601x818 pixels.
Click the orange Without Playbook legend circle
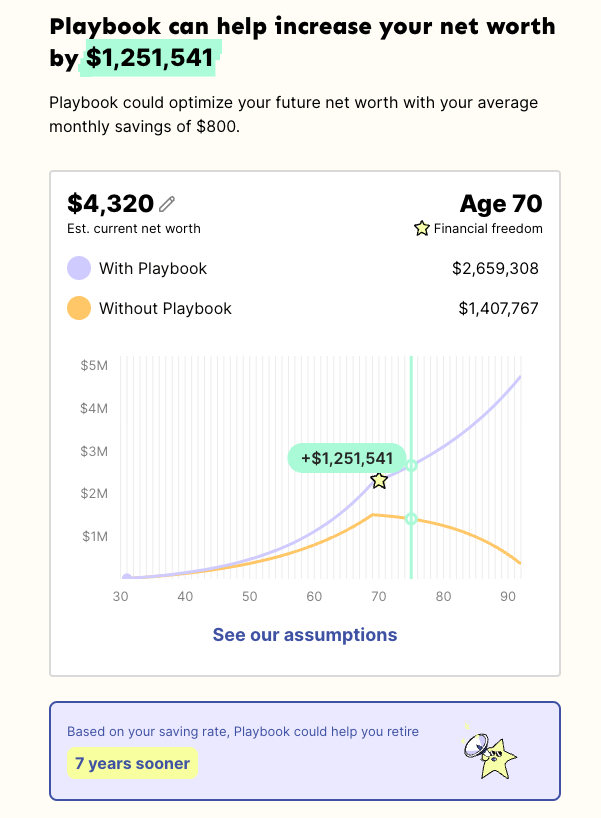[79, 308]
